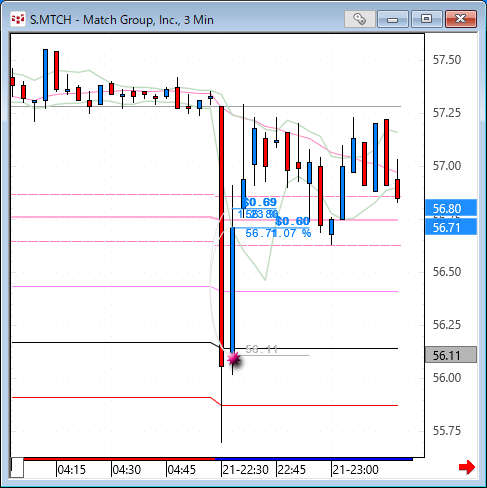Click the black horizontal line near 56.11

(x=205, y=345)
